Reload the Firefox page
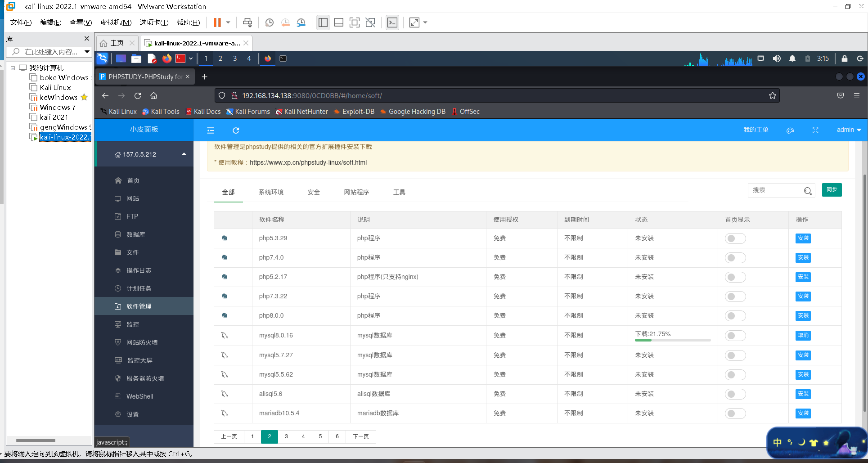The width and height of the screenshot is (868, 463). coord(138,95)
